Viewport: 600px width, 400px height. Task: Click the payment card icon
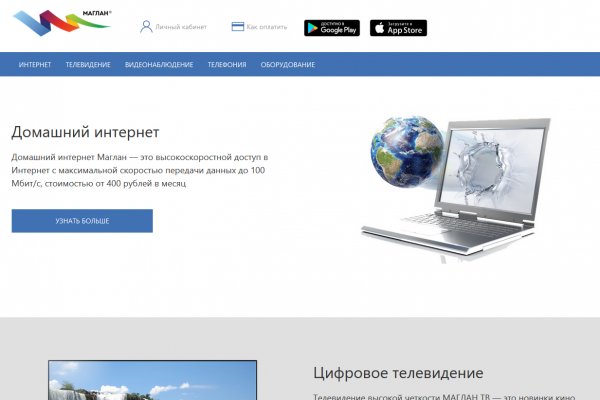237,27
